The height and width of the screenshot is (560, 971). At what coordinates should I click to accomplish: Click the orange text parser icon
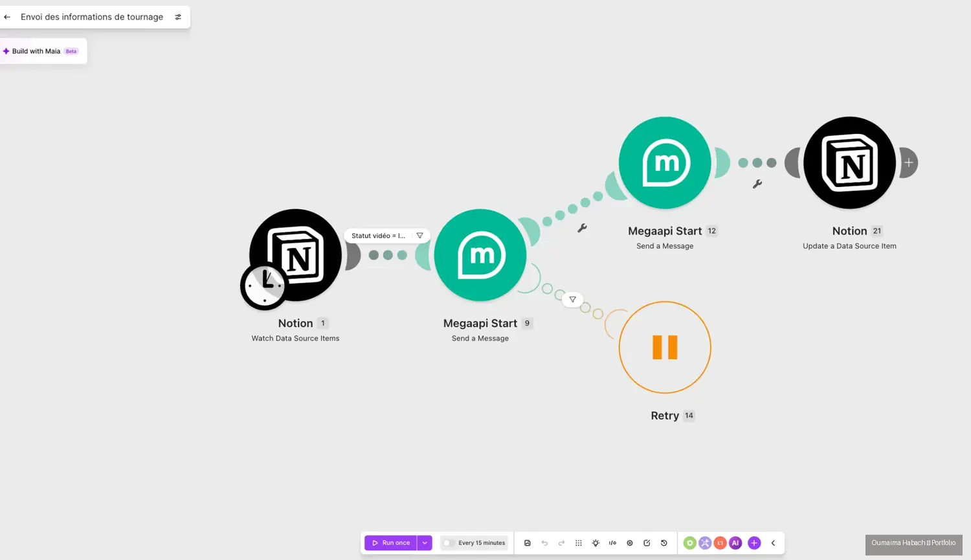point(720,543)
